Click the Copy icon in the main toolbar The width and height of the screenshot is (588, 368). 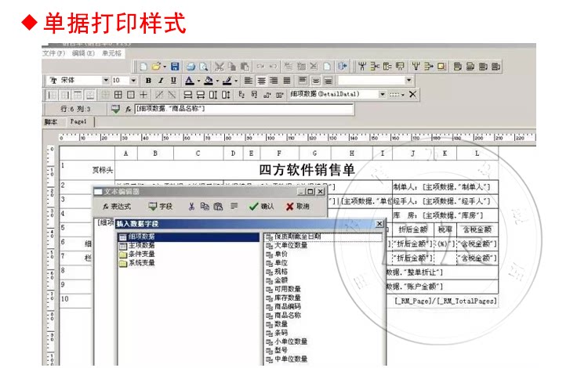coord(232,67)
